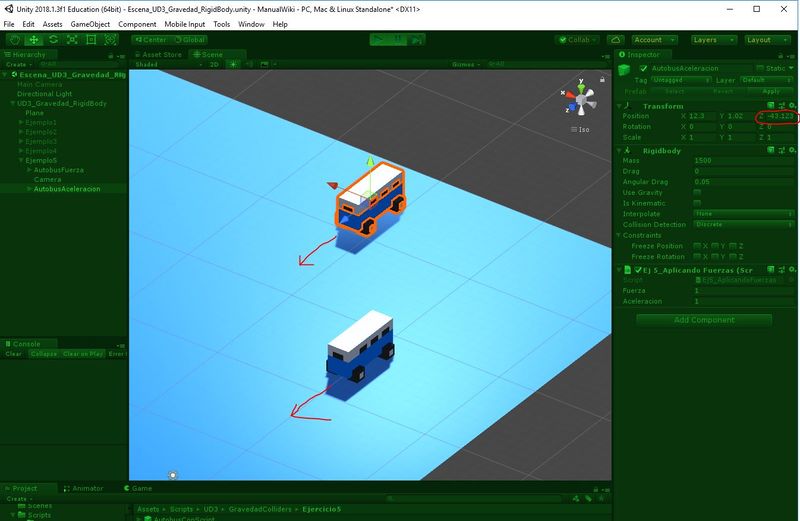The width and height of the screenshot is (800, 521).
Task: Select the Move tool in the toolbar
Action: click(34, 40)
